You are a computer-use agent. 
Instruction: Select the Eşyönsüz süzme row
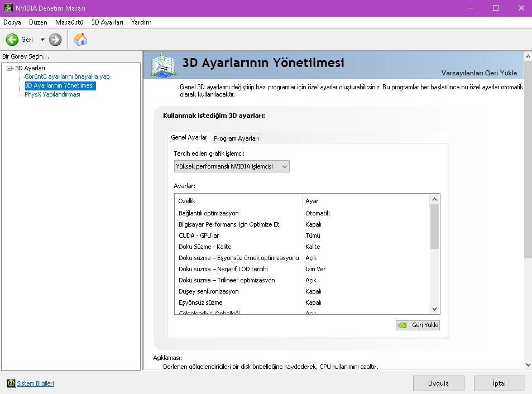tap(302, 303)
